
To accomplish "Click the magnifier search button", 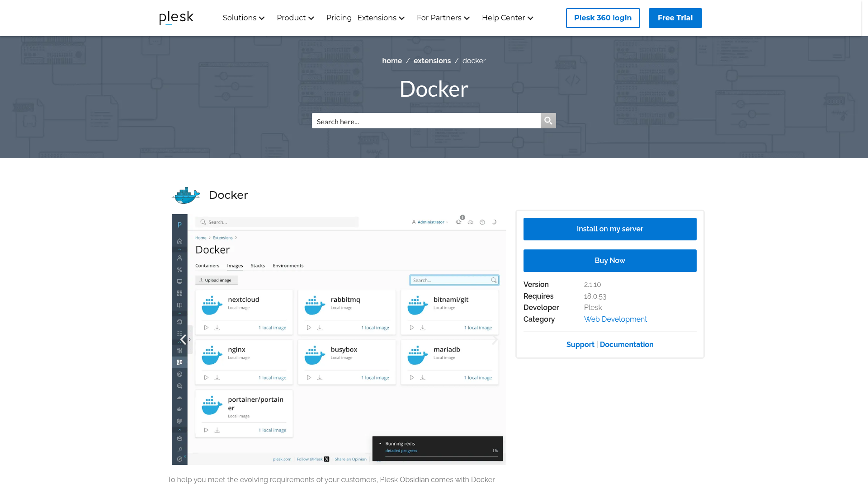I will tap(548, 121).
